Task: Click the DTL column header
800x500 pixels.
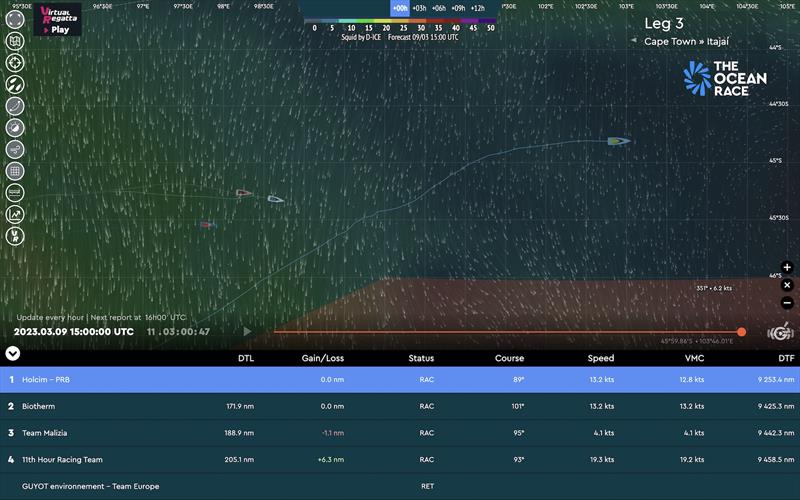Action: (x=246, y=358)
